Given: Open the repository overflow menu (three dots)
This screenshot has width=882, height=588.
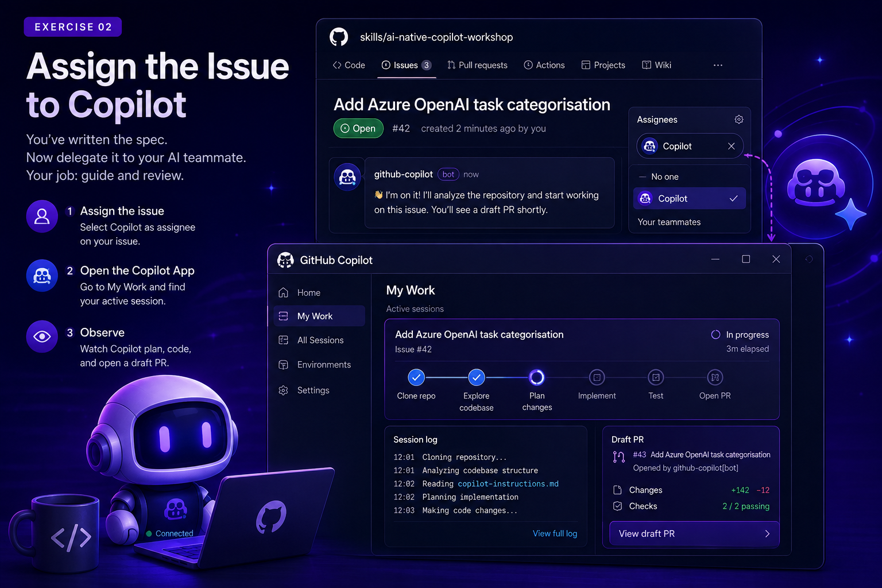Looking at the screenshot, I should click(x=718, y=65).
